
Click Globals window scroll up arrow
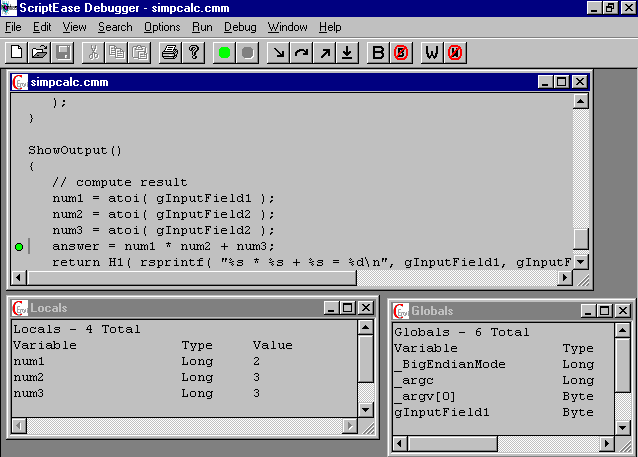623,330
